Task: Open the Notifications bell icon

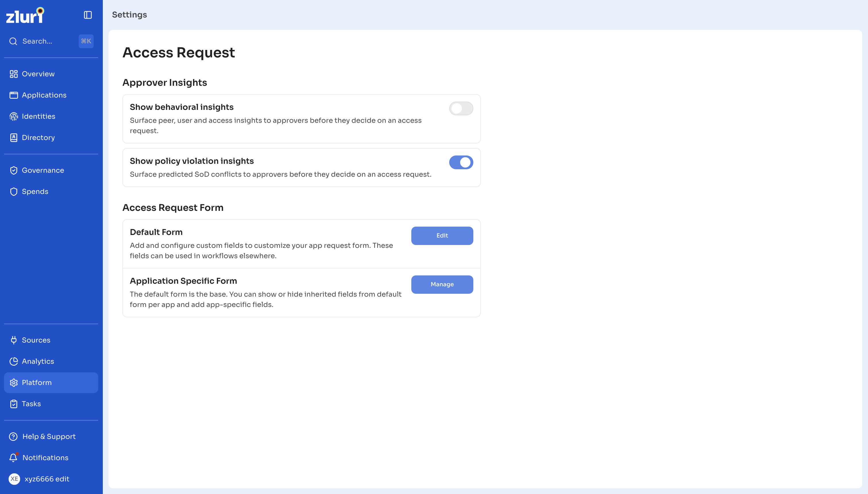Action: tap(13, 457)
